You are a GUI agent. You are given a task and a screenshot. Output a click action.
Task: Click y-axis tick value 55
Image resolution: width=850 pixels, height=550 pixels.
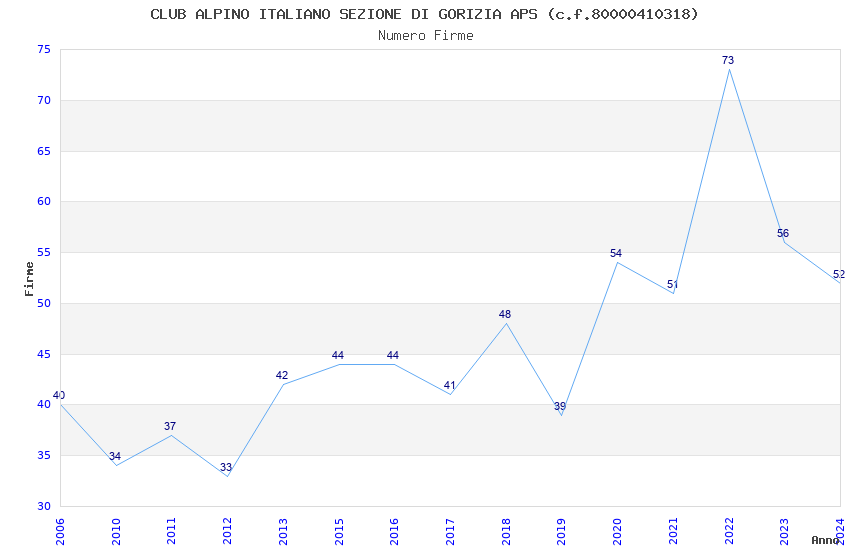(x=44, y=253)
